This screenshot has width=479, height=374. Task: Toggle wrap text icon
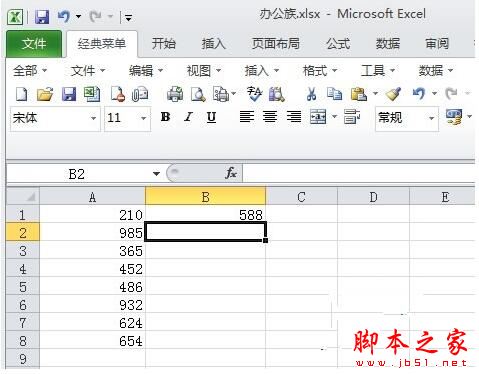(x=352, y=117)
